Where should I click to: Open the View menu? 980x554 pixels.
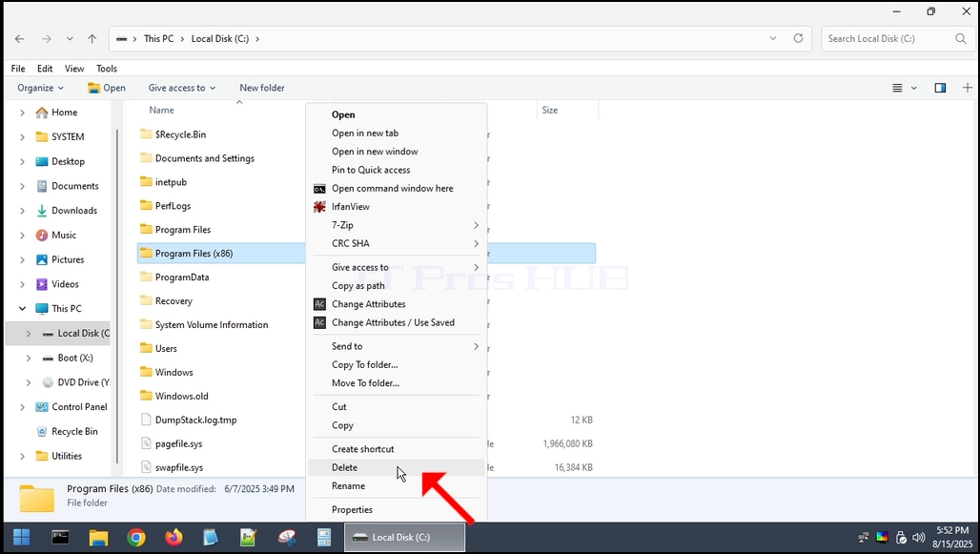click(74, 68)
